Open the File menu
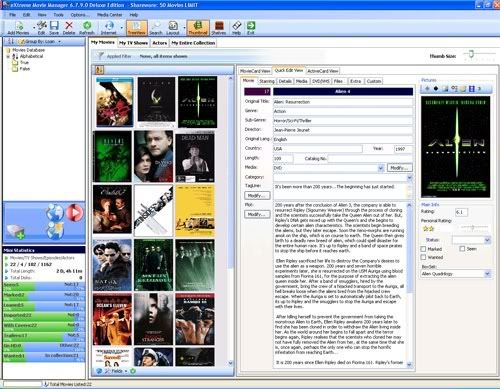Image resolution: width=500 pixels, height=389 pixels. pyautogui.click(x=13, y=15)
